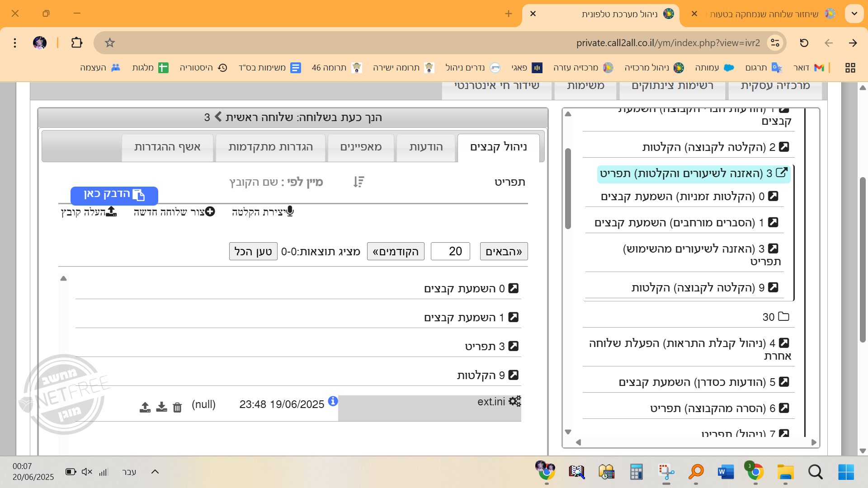Switch to the מאפיינים tab
The height and width of the screenshot is (488, 868).
click(x=361, y=147)
